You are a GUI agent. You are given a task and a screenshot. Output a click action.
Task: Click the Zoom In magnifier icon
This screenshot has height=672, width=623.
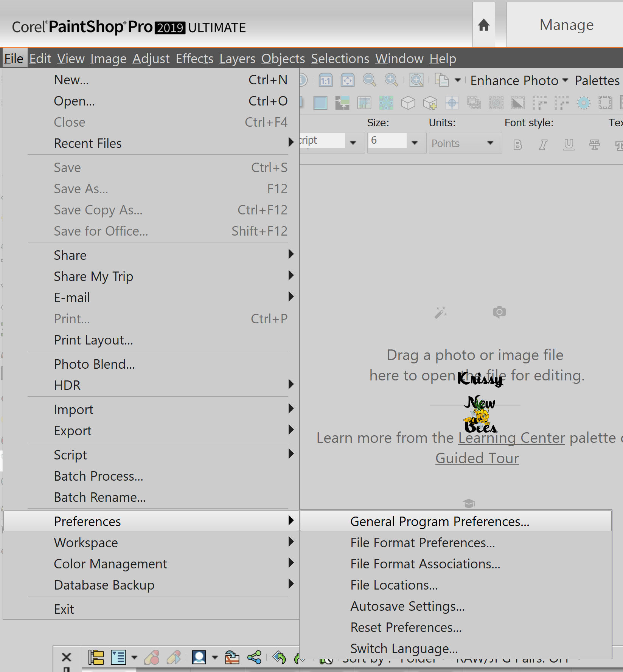[x=392, y=80]
